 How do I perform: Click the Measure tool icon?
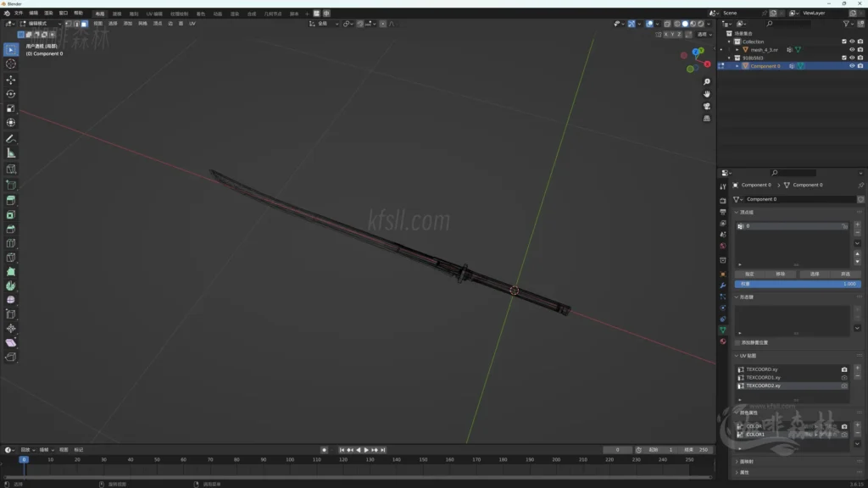coord(11,153)
